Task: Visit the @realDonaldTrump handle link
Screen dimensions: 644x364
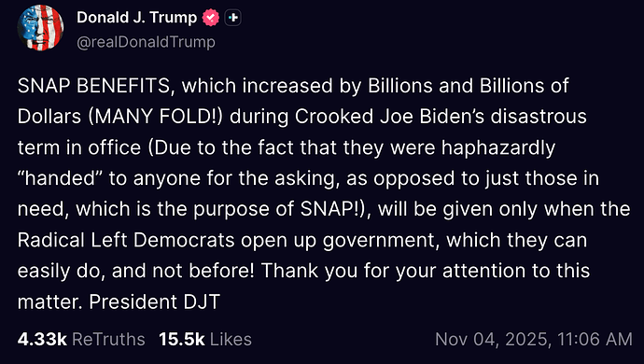Action: click(x=146, y=42)
